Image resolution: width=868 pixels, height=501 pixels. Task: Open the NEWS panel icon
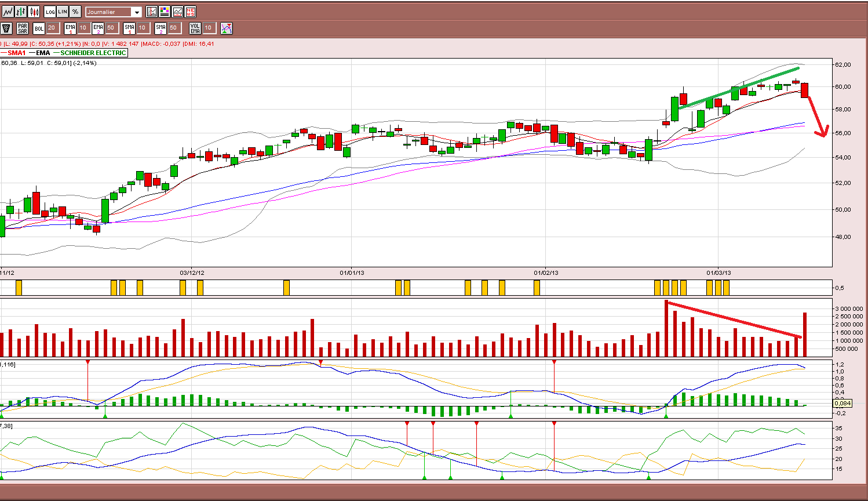pyautogui.click(x=190, y=12)
